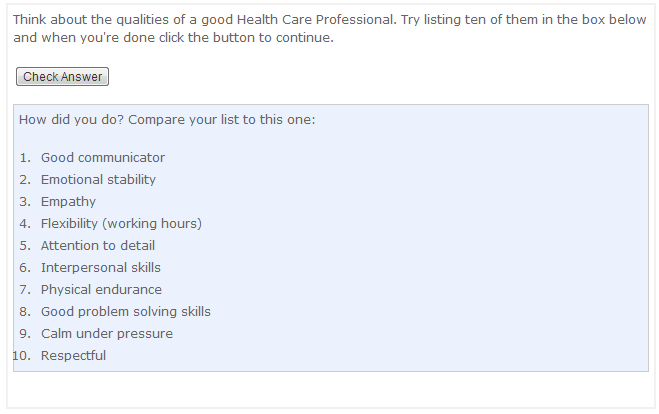Select 'Calm under pressure' entry
The width and height of the screenshot is (659, 414).
[x=107, y=334]
